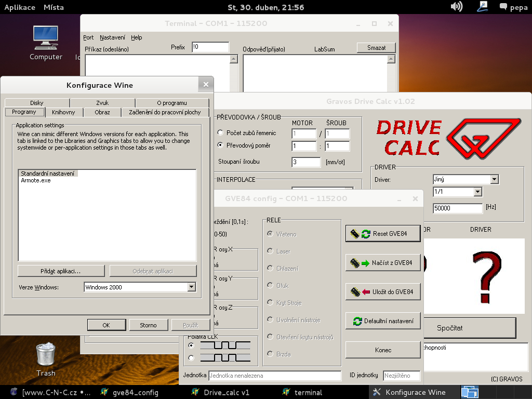532x399 pixels.
Task: Switch to the Knihovny tab
Action: 63,112
